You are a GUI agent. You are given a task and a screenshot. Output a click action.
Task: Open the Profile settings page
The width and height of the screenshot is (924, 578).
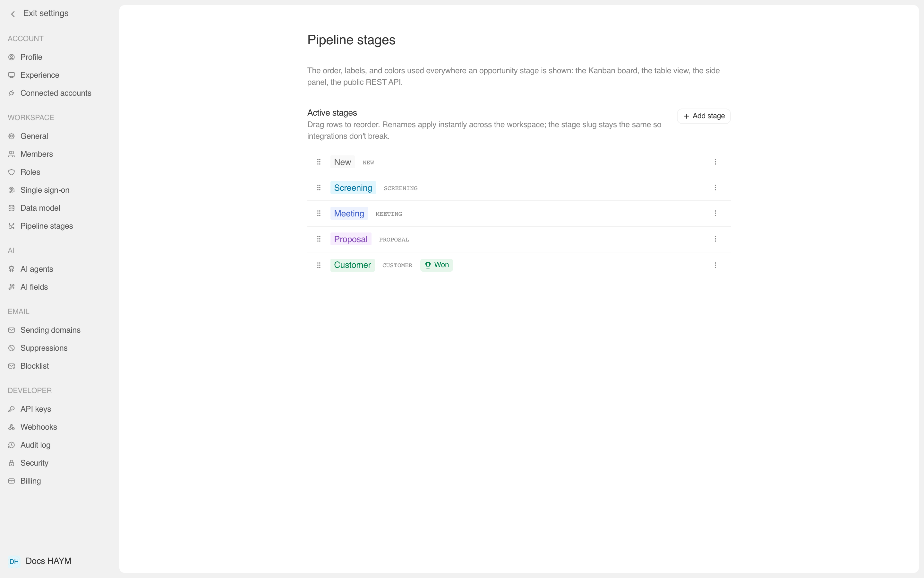pos(31,57)
